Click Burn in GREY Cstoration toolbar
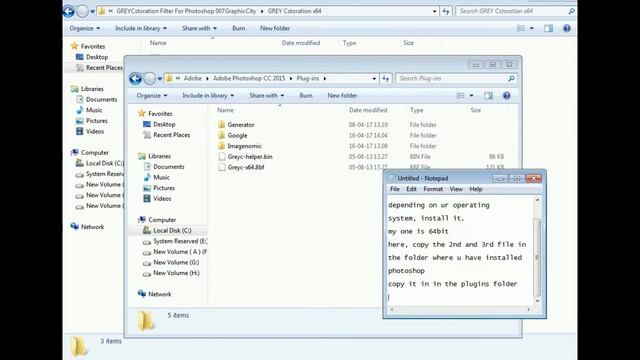The image size is (640, 360). [x=238, y=28]
